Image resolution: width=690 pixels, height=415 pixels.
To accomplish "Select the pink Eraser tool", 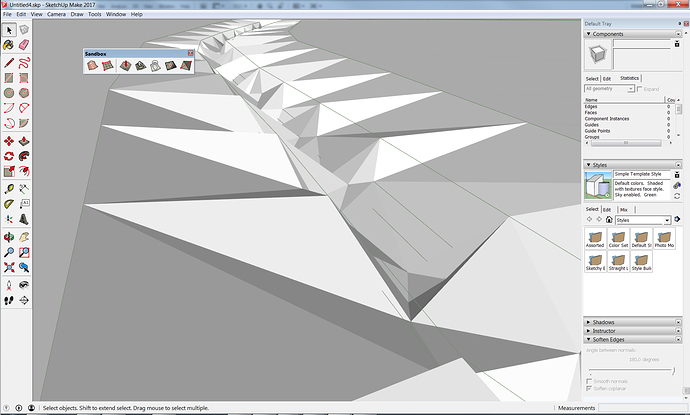I will pos(24,45).
